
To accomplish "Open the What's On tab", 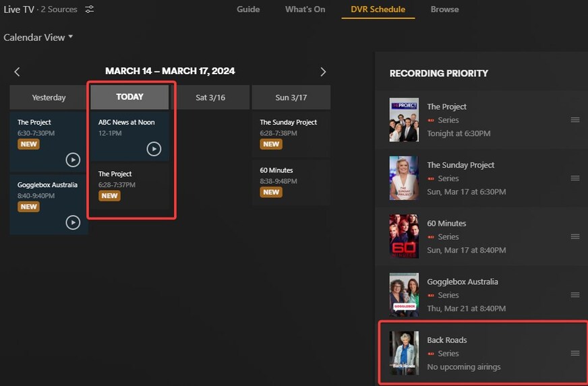I will tap(305, 9).
